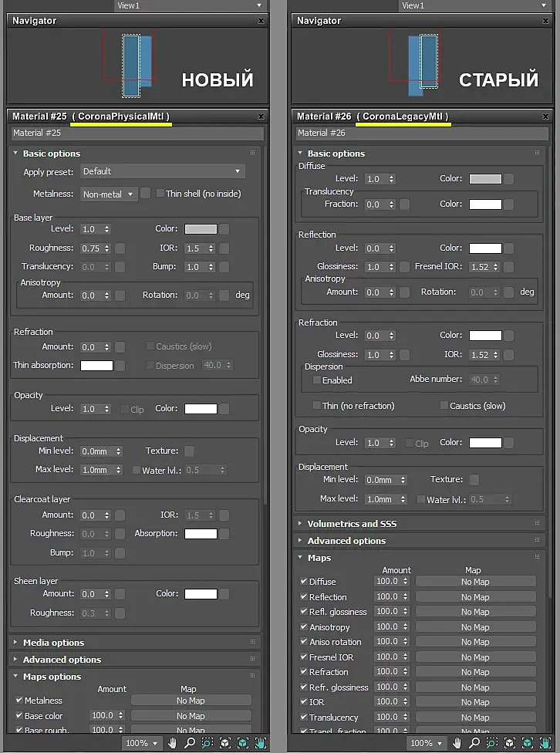Click Zoom Extents Selected icon in CoronaLegacyMtl panel toolbar
Image resolution: width=560 pixels, height=753 pixels.
(528, 743)
